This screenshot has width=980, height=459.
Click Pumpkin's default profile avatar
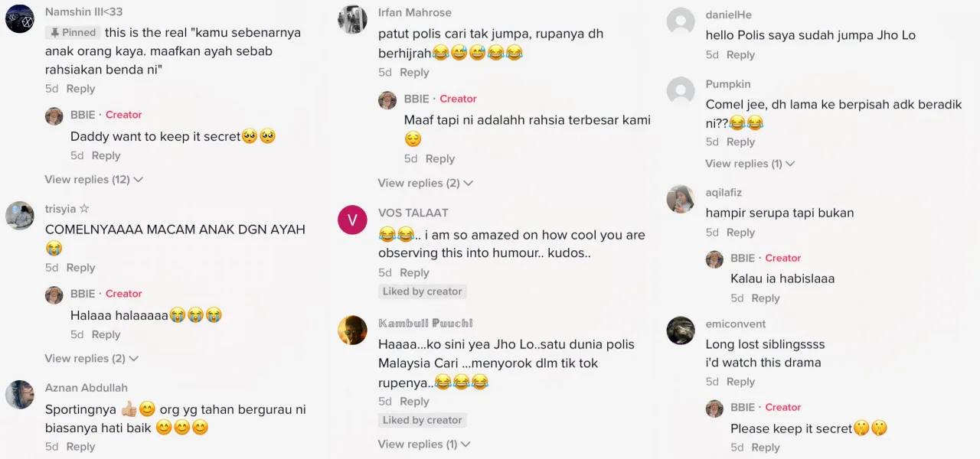coord(681,91)
